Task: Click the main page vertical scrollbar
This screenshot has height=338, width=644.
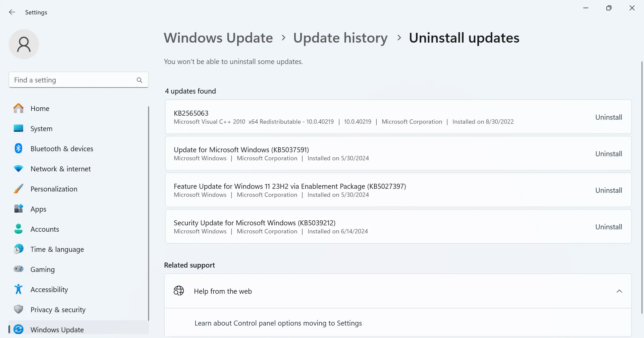Action: (642, 188)
